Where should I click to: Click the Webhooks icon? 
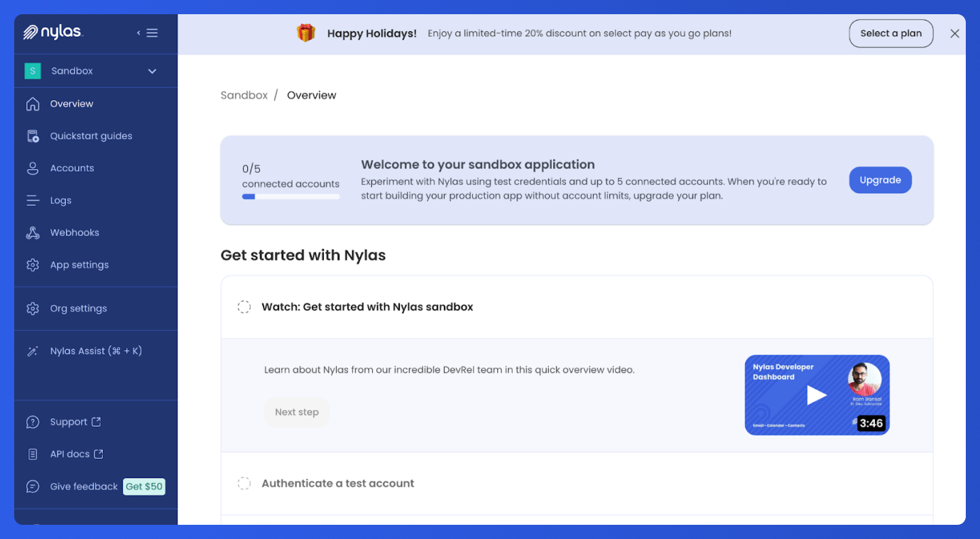tap(33, 233)
